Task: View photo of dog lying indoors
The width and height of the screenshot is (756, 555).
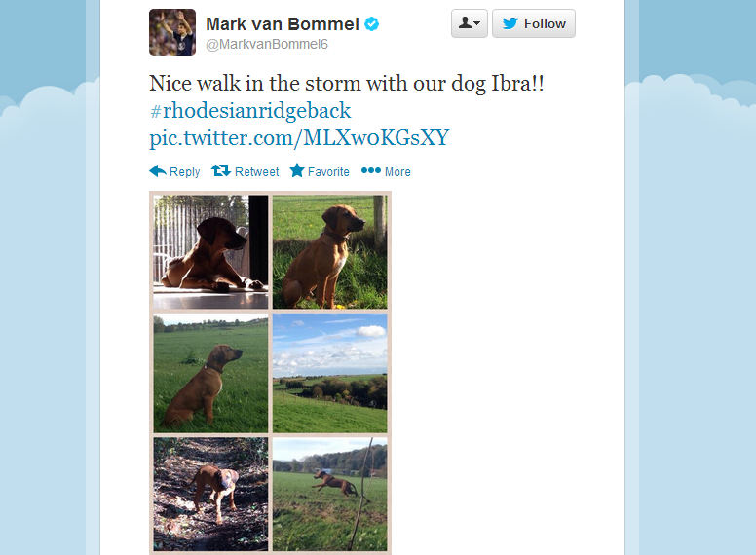Action: 210,250
